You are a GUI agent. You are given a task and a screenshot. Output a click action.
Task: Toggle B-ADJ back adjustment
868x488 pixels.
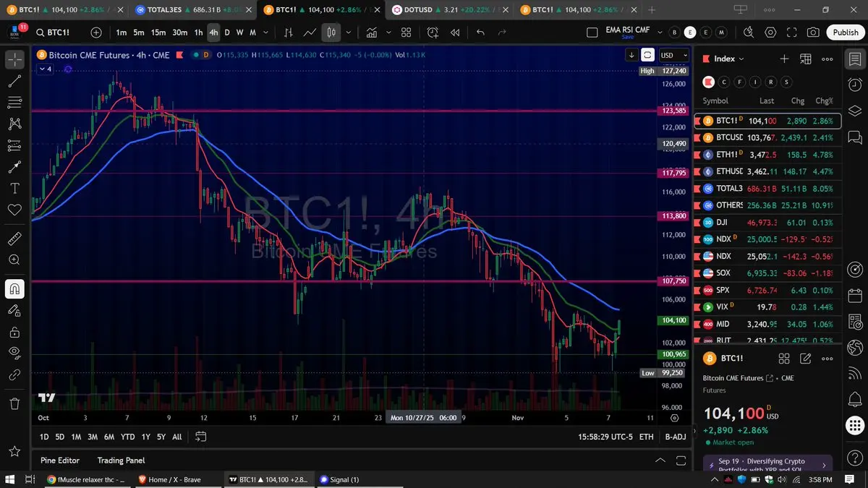(676, 437)
